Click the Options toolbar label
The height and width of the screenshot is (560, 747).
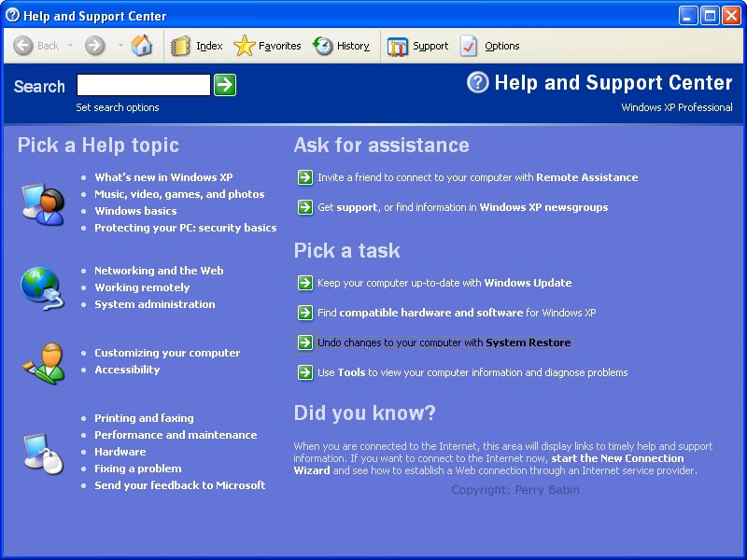[x=502, y=46]
